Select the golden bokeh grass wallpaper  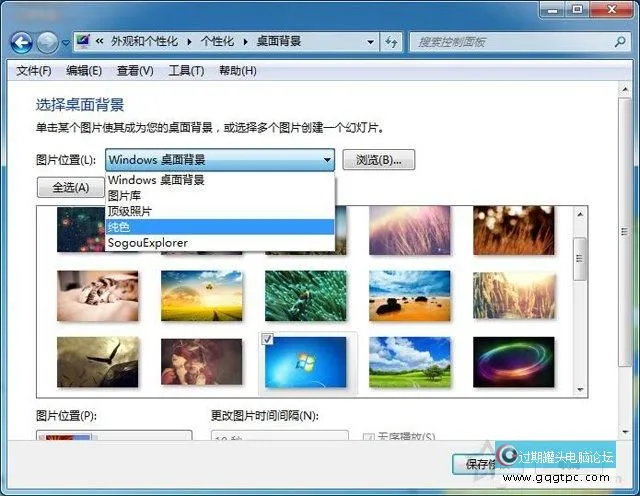coord(514,231)
